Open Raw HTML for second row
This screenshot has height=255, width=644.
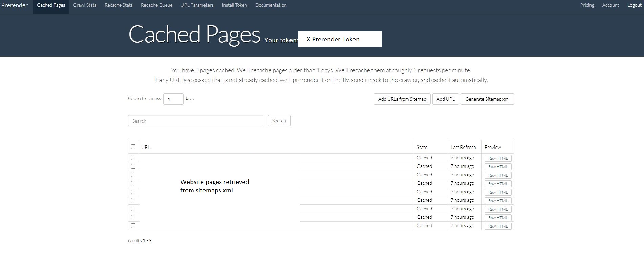[498, 167]
